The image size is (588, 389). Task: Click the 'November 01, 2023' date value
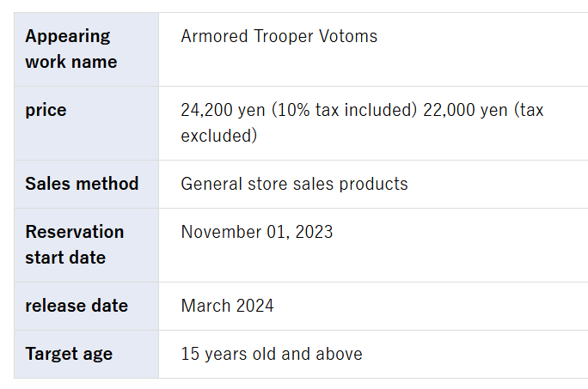pyautogui.click(x=257, y=232)
